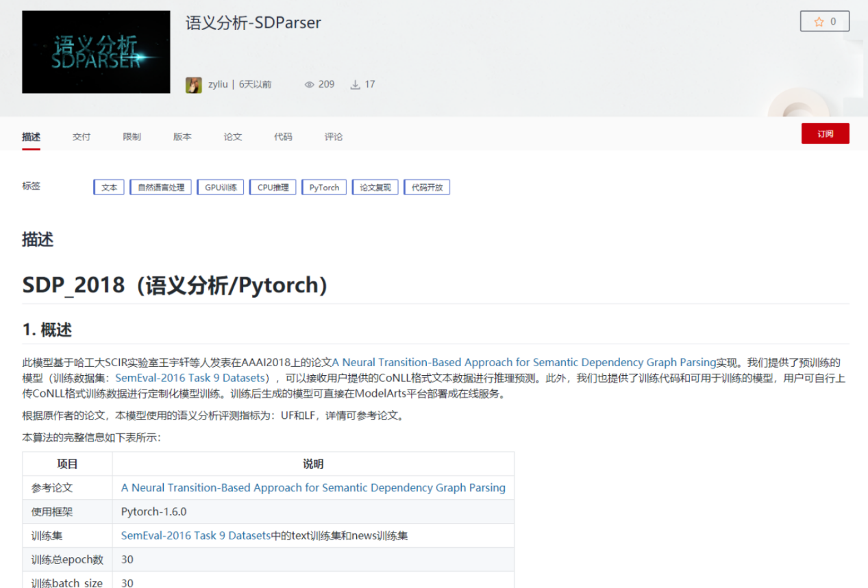The height and width of the screenshot is (588, 868).
Task: Click the title 语义分析-SDParser
Action: (253, 23)
